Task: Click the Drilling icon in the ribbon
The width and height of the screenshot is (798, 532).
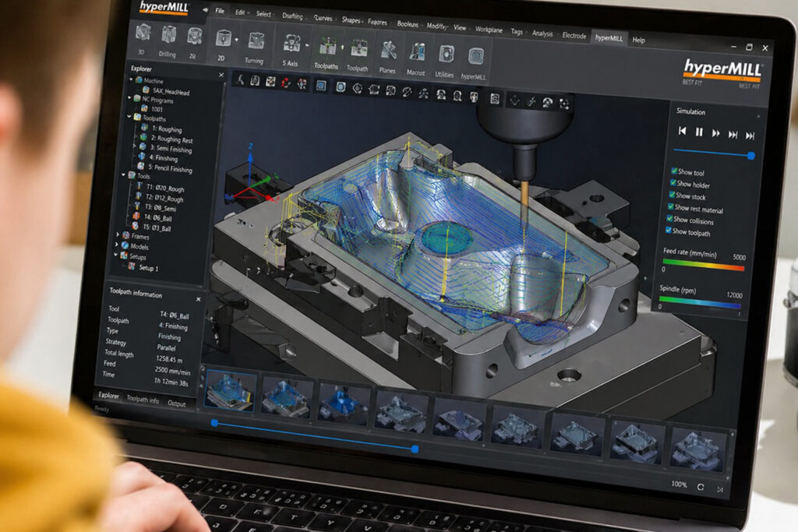Action: coord(169,36)
